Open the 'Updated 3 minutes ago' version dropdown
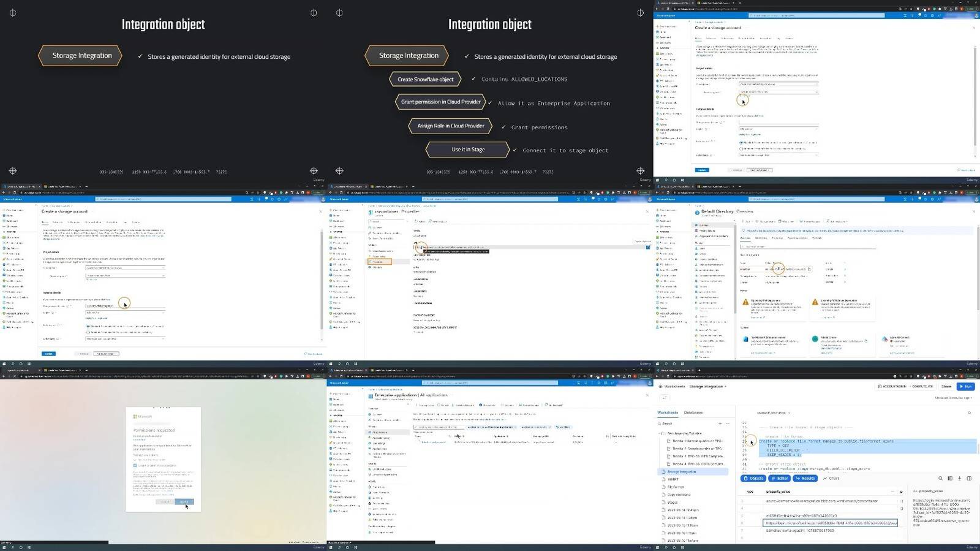Image resolution: width=980 pixels, height=551 pixels. click(x=954, y=398)
